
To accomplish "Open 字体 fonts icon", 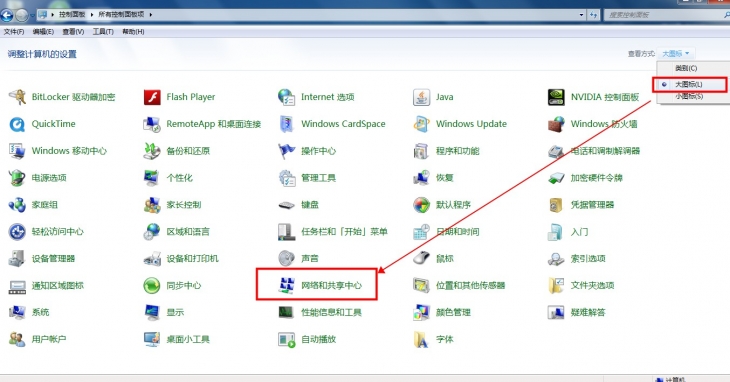I will click(x=421, y=340).
